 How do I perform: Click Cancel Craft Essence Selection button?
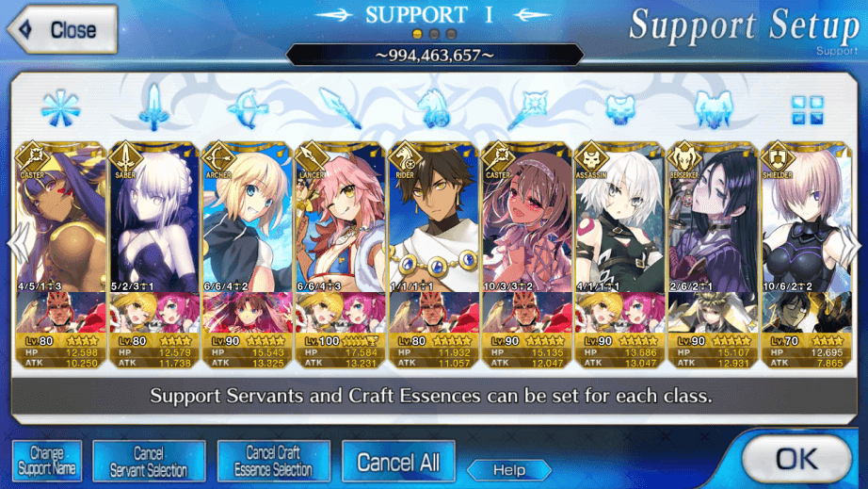point(273,461)
